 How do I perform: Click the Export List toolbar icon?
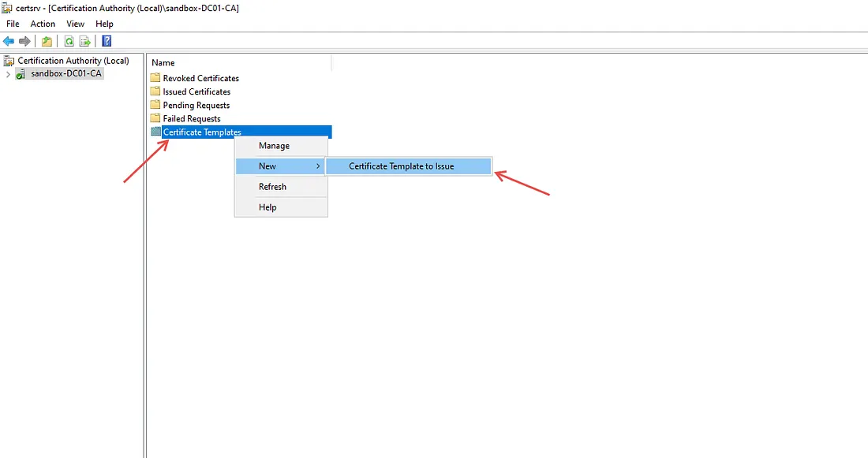[x=84, y=41]
